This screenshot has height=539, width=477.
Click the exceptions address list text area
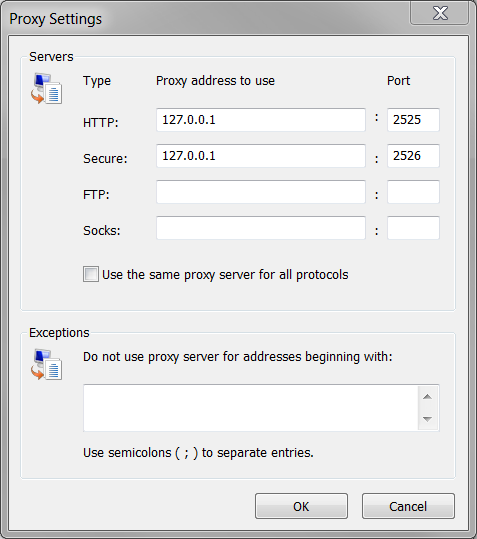coord(251,408)
